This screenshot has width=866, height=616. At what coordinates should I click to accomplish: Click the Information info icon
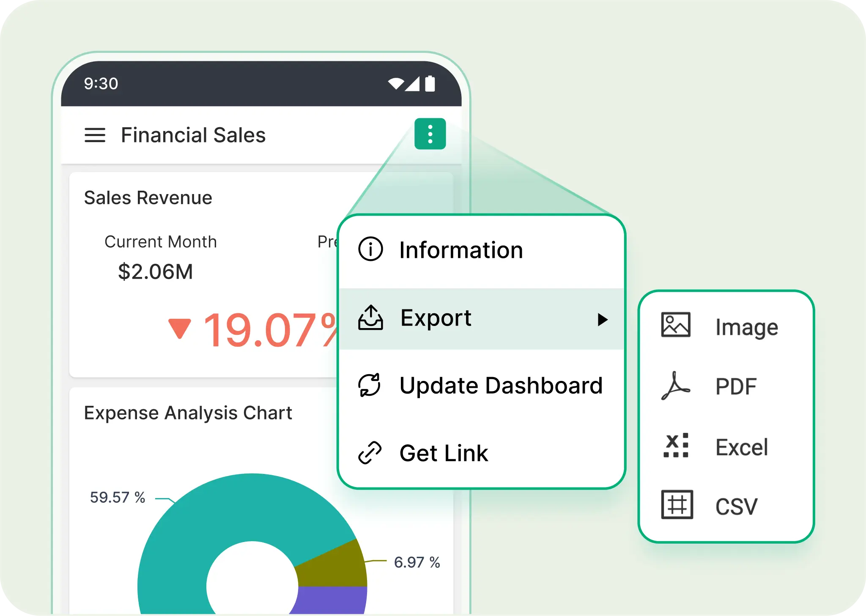pos(370,249)
